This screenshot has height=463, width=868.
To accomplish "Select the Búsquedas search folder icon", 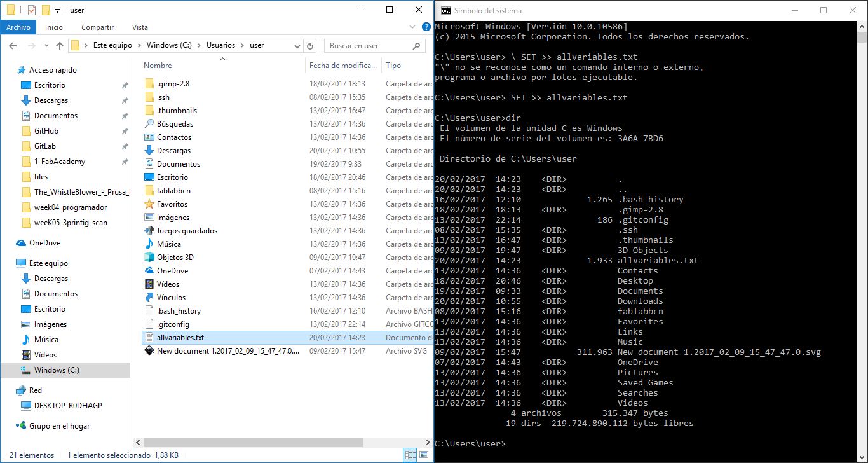I will (149, 124).
